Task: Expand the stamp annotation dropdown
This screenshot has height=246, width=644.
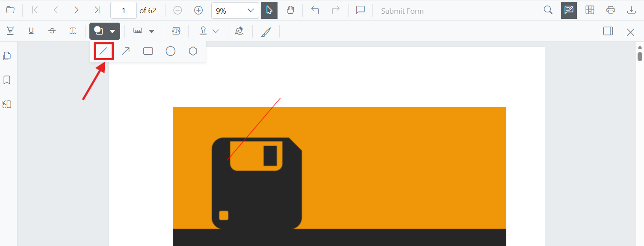Action: tap(216, 31)
